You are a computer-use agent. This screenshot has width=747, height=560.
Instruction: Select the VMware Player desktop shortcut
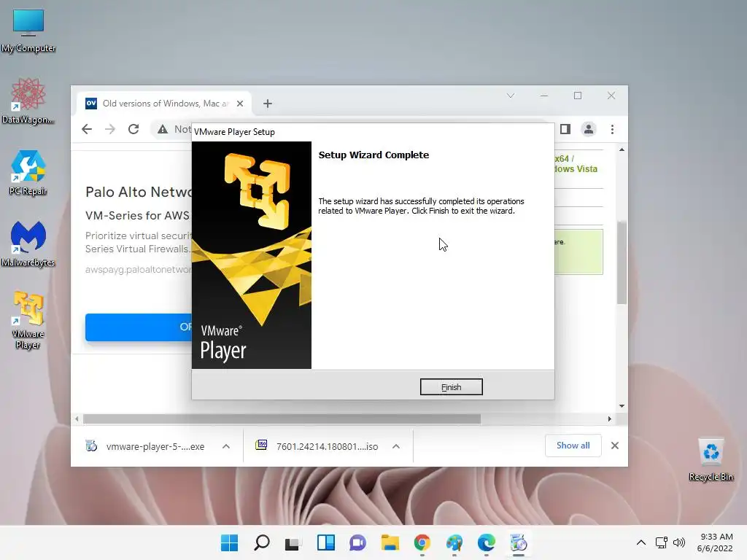[28, 321]
